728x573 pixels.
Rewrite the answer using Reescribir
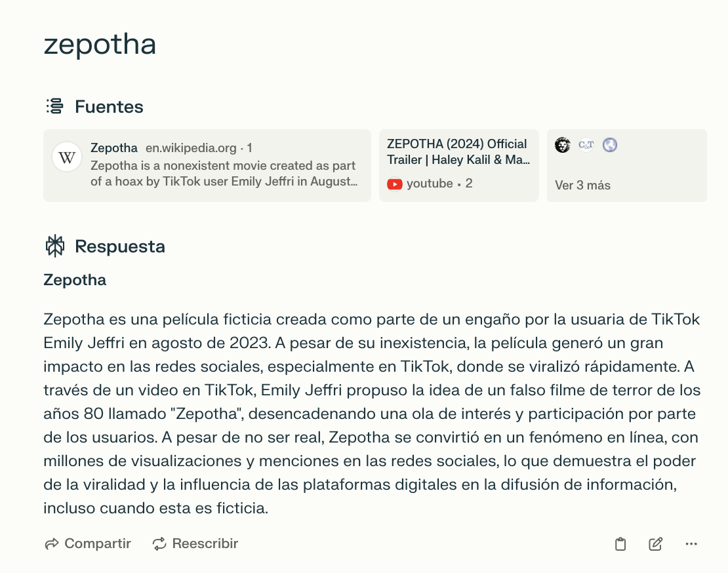203,543
